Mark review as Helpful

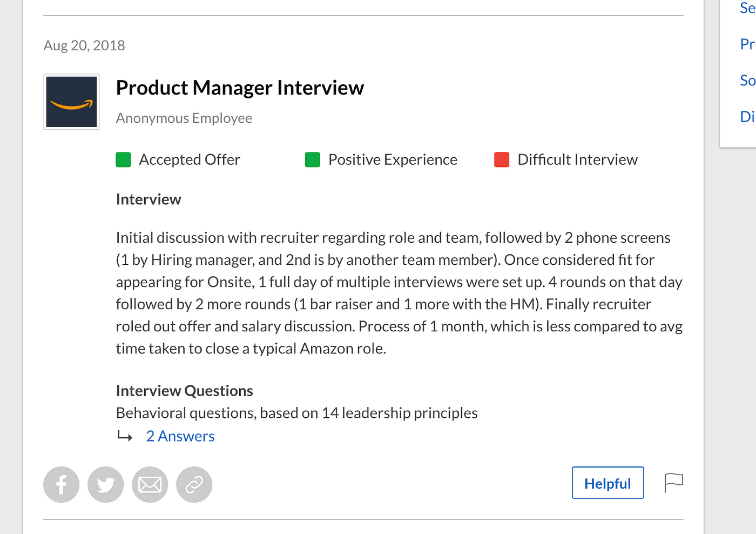(607, 483)
